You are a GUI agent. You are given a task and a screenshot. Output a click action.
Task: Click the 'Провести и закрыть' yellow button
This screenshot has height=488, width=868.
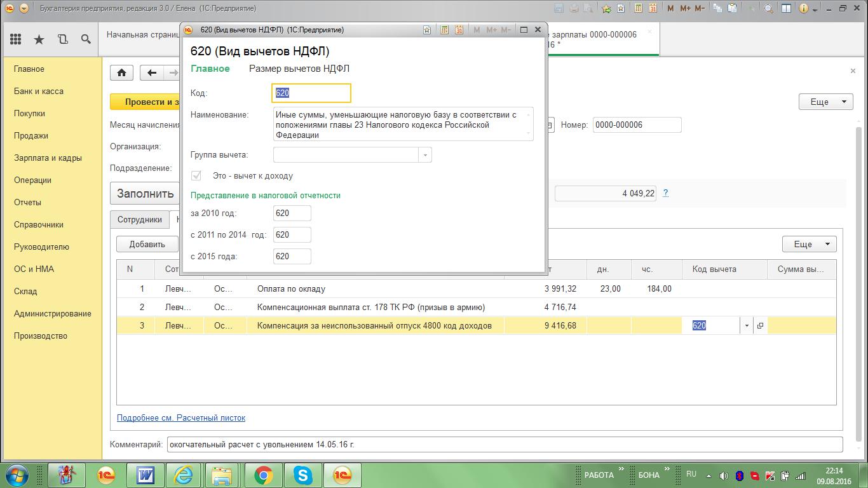145,102
